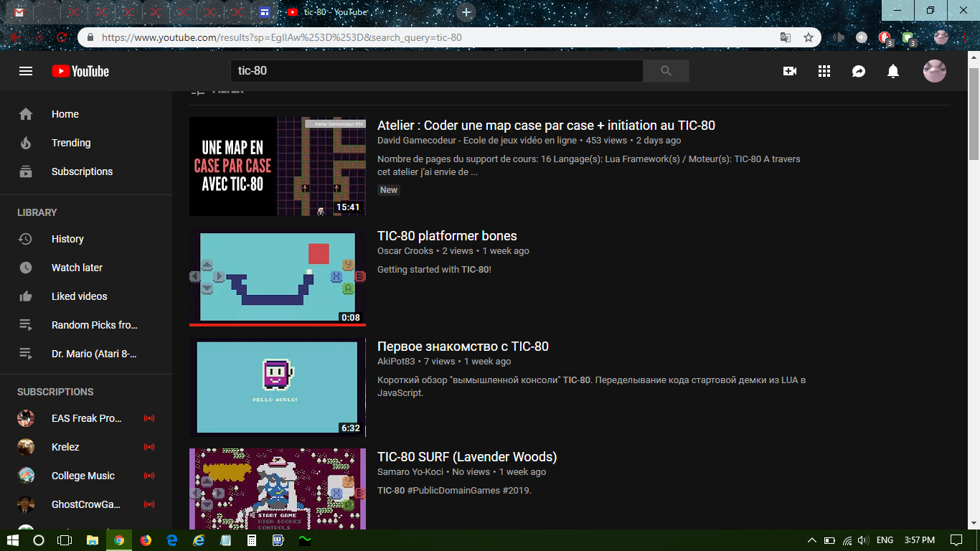Bookmark this page with the star
The width and height of the screenshot is (980, 551).
(x=809, y=37)
